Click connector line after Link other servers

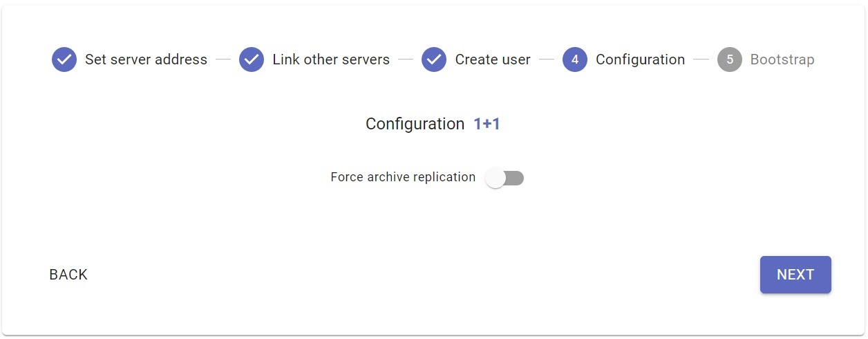406,59
